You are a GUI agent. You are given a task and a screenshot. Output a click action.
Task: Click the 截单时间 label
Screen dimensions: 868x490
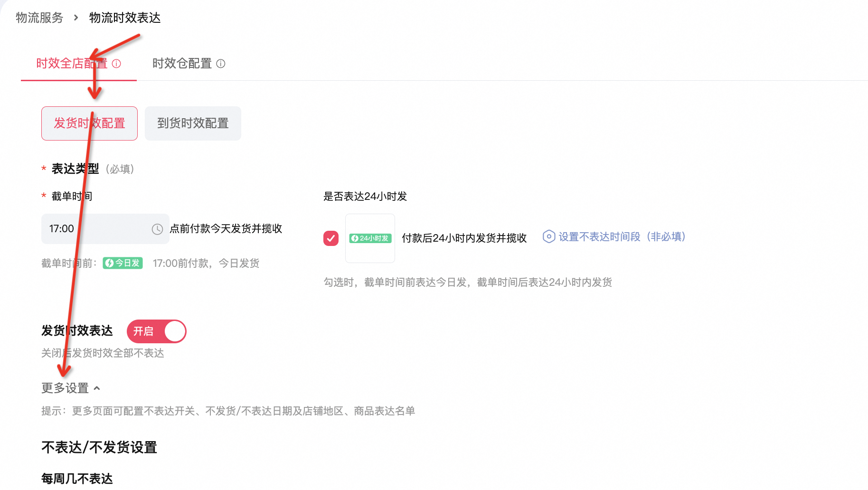(72, 196)
